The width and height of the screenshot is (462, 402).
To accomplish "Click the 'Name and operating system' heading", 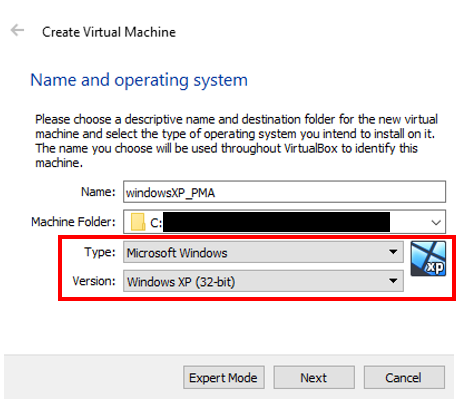I will click(139, 80).
